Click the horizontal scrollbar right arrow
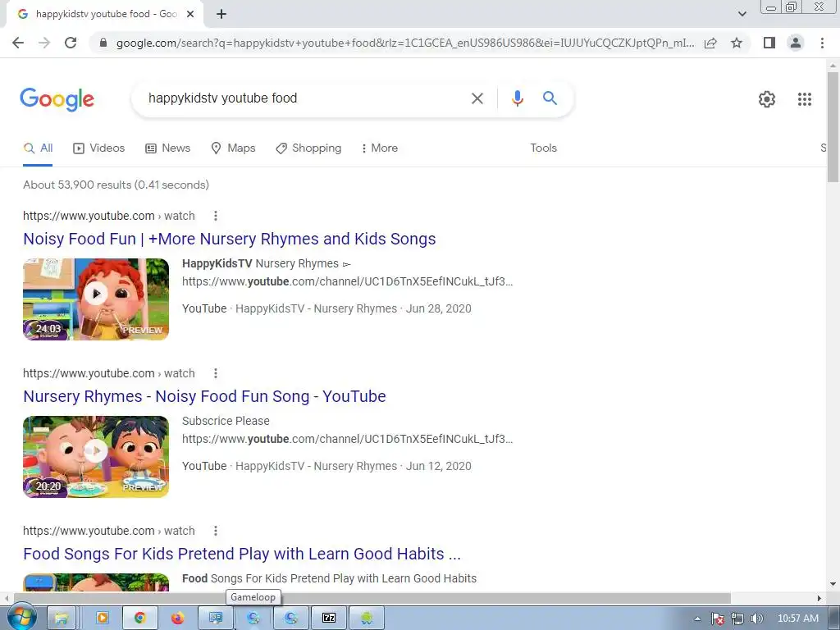Viewport: 840px width, 630px height. 819,598
